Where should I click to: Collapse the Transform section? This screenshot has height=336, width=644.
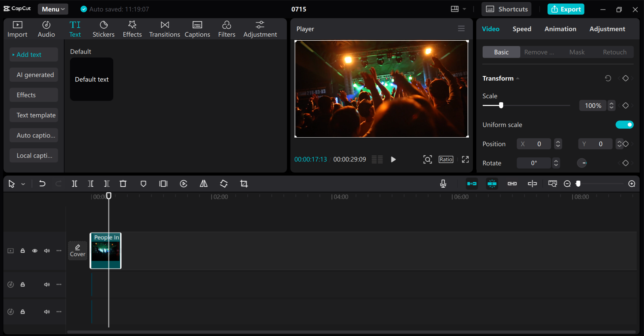518,79
